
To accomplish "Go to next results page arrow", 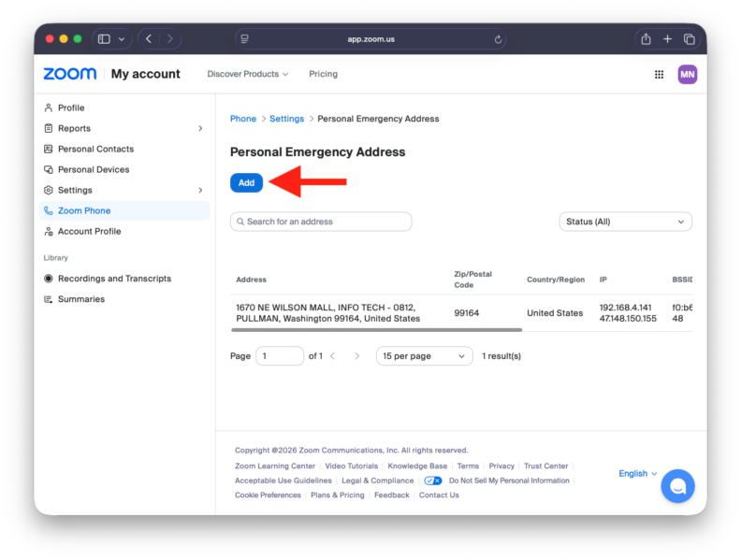I will tap(356, 356).
